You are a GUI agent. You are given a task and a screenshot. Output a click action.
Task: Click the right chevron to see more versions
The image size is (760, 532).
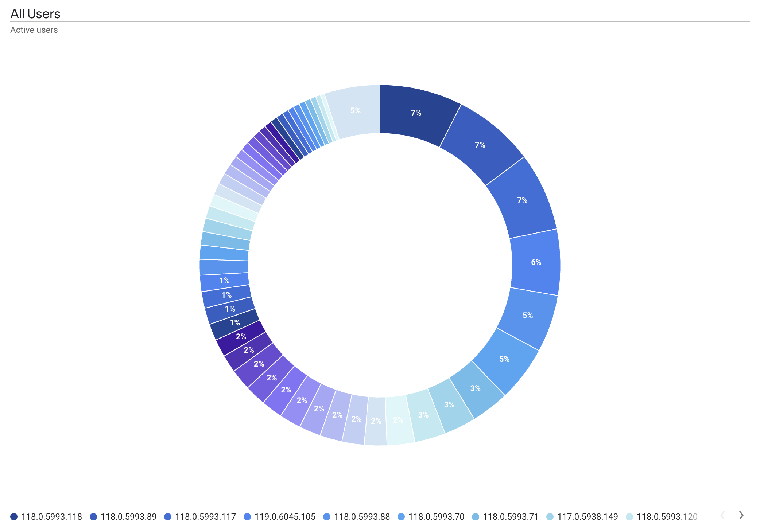741,516
